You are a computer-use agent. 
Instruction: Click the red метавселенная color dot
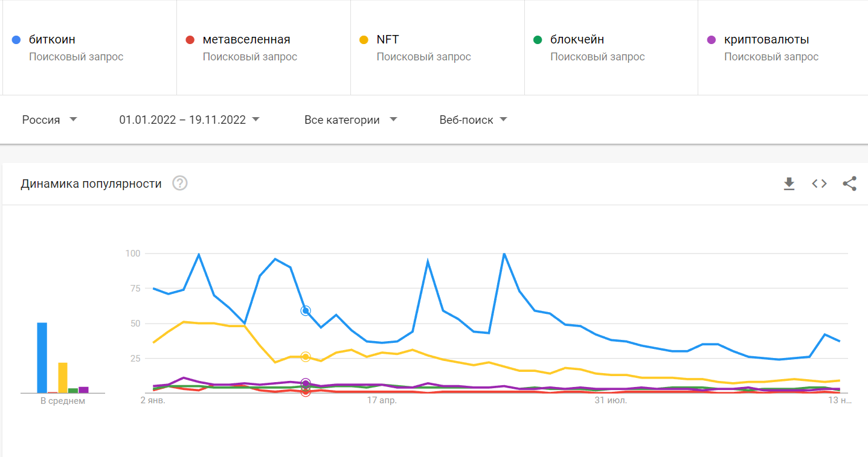(190, 40)
